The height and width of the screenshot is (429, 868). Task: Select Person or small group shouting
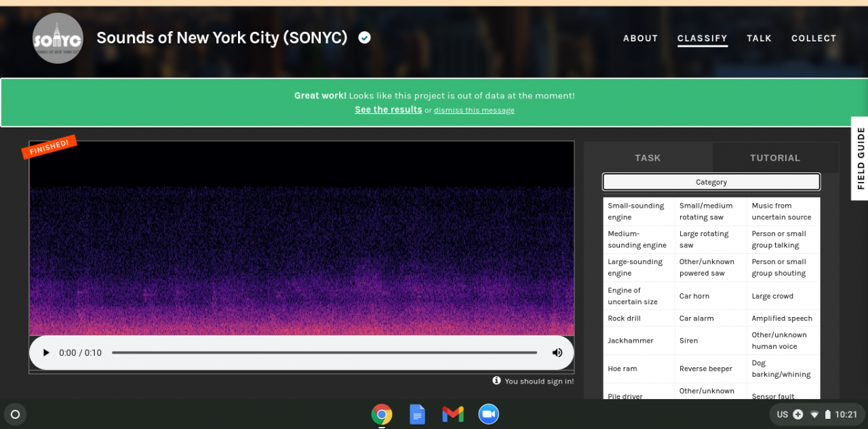point(783,267)
